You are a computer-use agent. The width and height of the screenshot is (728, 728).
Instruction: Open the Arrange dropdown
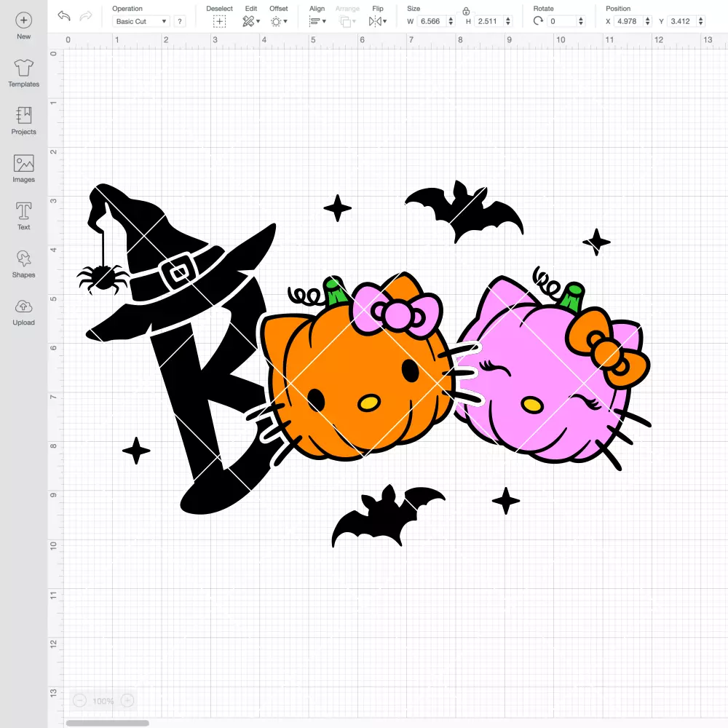click(x=347, y=21)
